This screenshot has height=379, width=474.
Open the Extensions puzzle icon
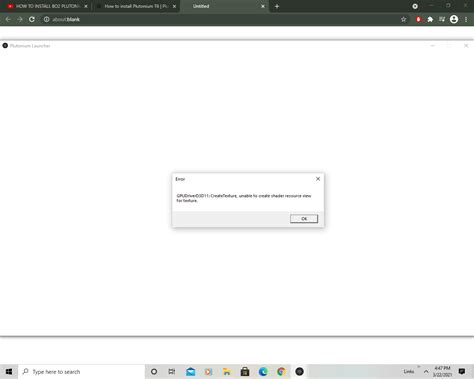click(430, 19)
